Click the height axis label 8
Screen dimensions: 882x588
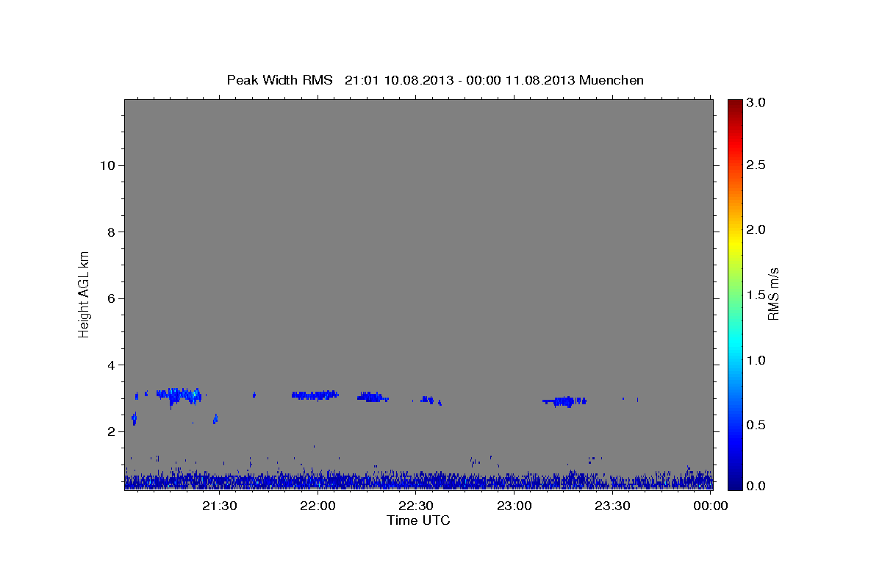[x=110, y=232]
